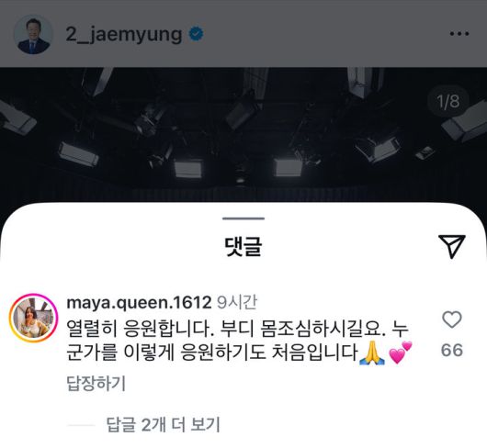Click 답장하기 to reply
This screenshot has width=487, height=448.
tap(96, 383)
